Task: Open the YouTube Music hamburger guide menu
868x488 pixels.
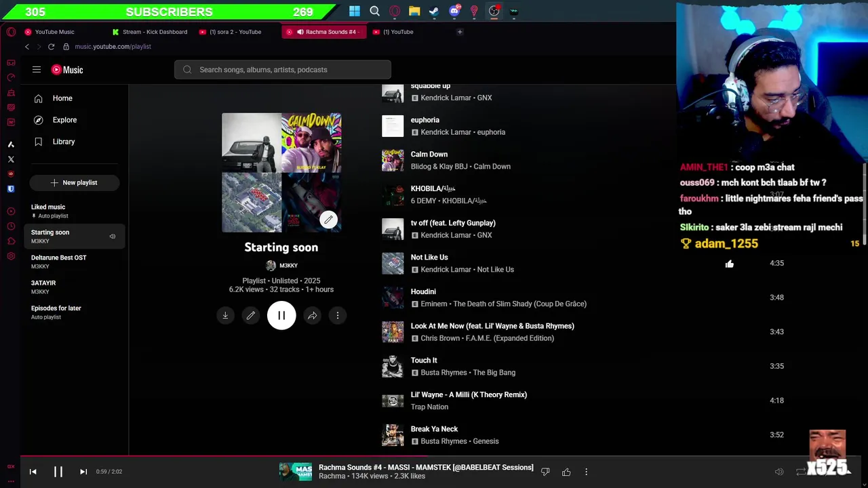Action: [x=37, y=70]
